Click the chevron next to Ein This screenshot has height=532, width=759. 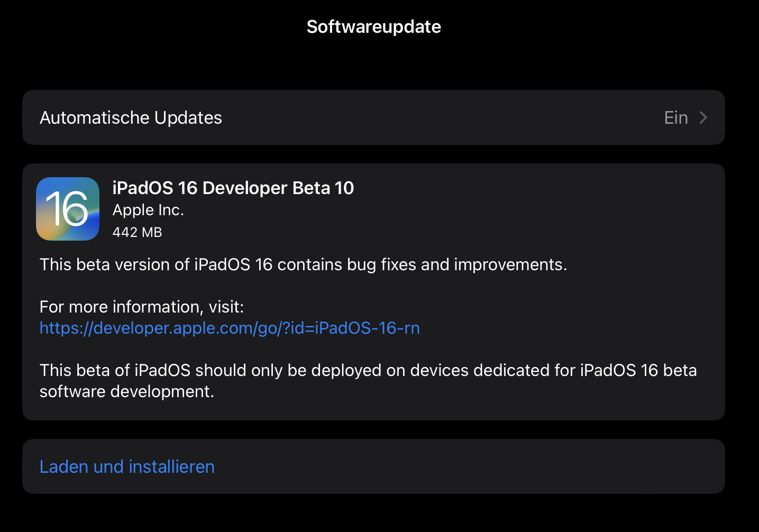703,117
